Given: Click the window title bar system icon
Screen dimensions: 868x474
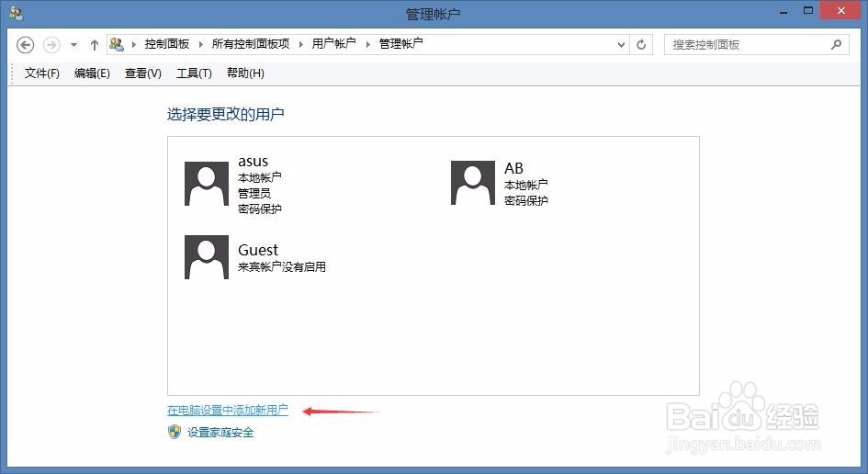Looking at the screenshot, I should (16, 13).
